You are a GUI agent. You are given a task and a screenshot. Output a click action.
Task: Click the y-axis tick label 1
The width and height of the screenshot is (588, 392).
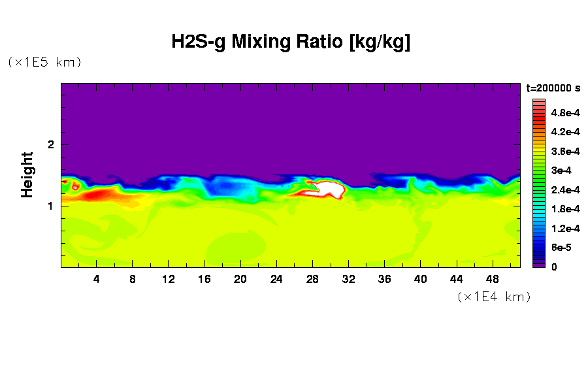(50, 206)
